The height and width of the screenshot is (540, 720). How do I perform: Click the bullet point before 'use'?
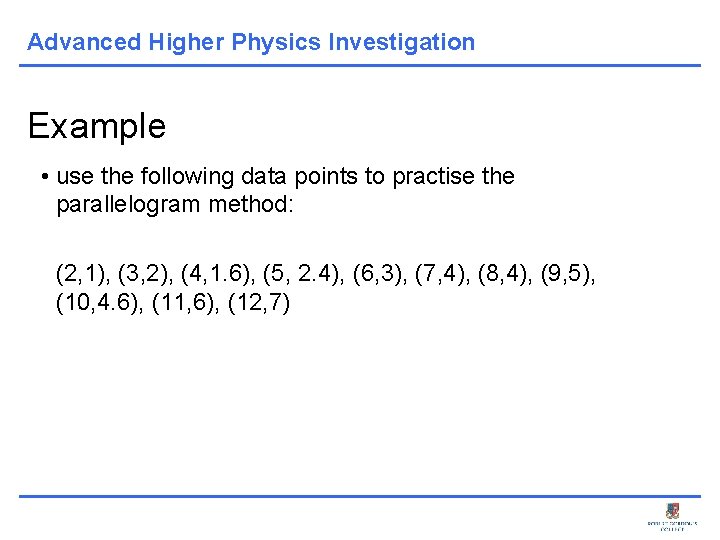pos(45,177)
